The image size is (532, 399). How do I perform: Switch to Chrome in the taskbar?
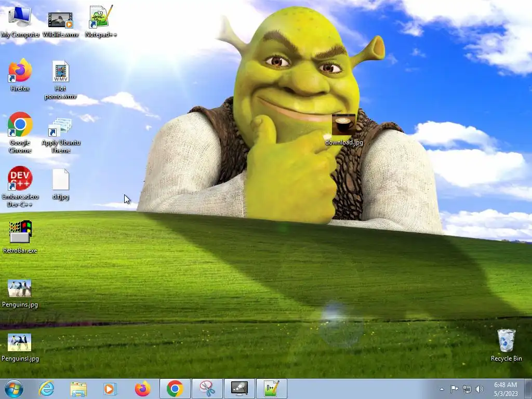(175, 389)
